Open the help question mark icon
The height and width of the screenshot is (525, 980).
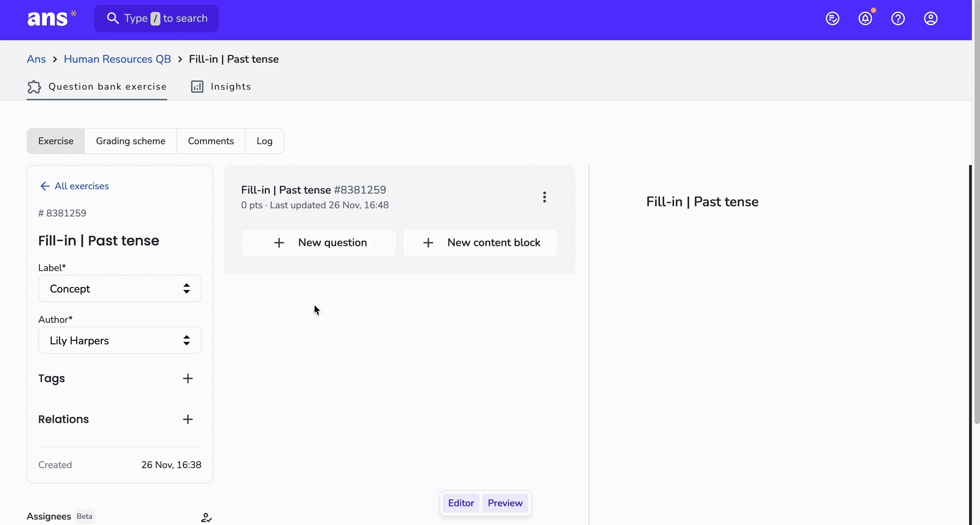tap(898, 18)
